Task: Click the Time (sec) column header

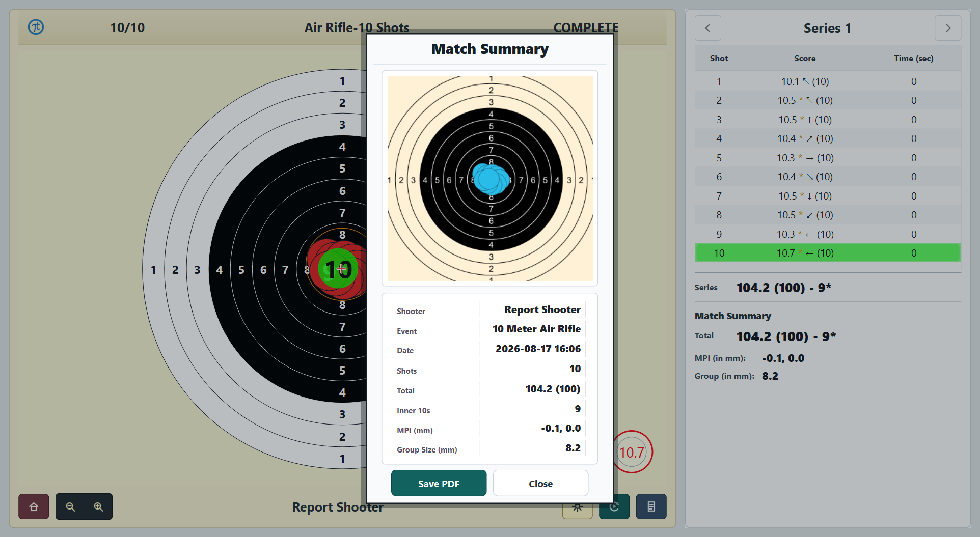Action: pyautogui.click(x=914, y=59)
